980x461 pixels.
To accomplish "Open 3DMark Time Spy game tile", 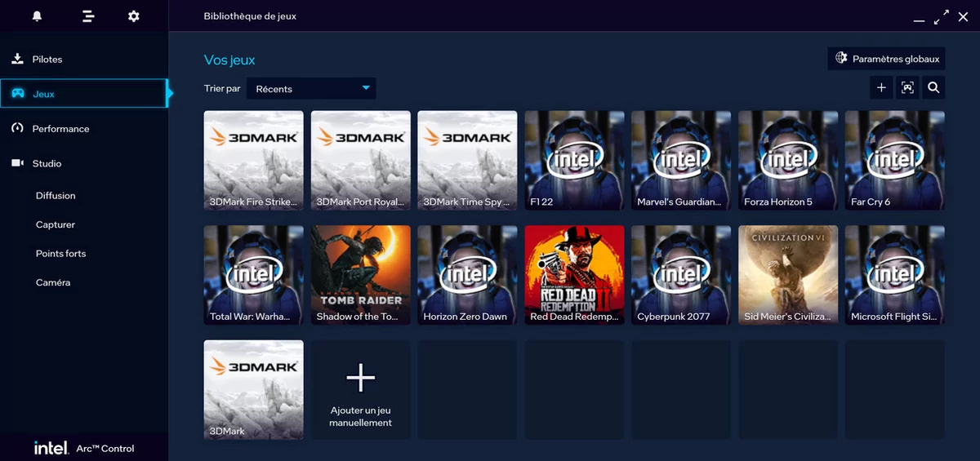I will (x=467, y=161).
